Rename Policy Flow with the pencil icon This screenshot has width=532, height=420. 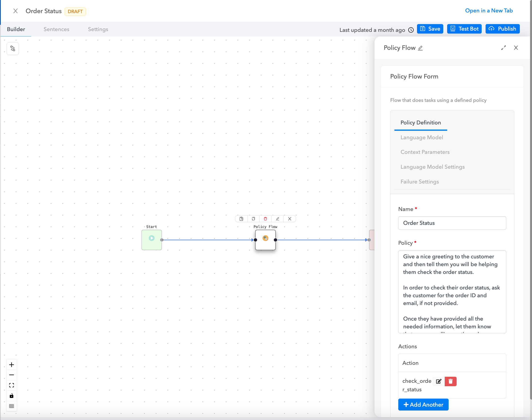point(420,48)
